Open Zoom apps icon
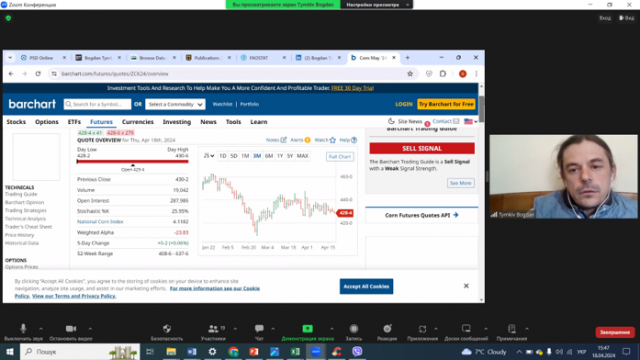Viewport: 640px width, 360px height. (422, 329)
